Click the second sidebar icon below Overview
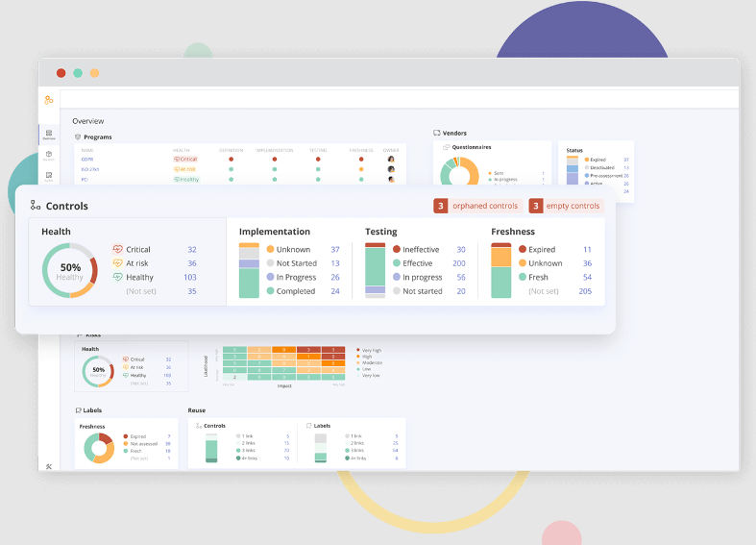This screenshot has width=756, height=545. coord(49,178)
